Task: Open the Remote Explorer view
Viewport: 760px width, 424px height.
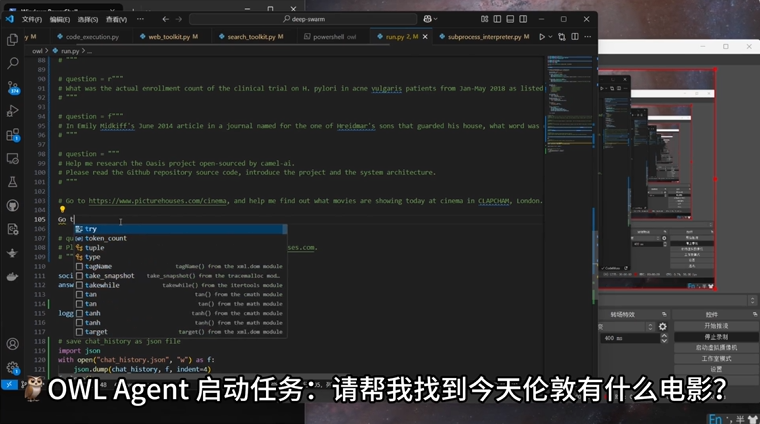Action: 13,158
